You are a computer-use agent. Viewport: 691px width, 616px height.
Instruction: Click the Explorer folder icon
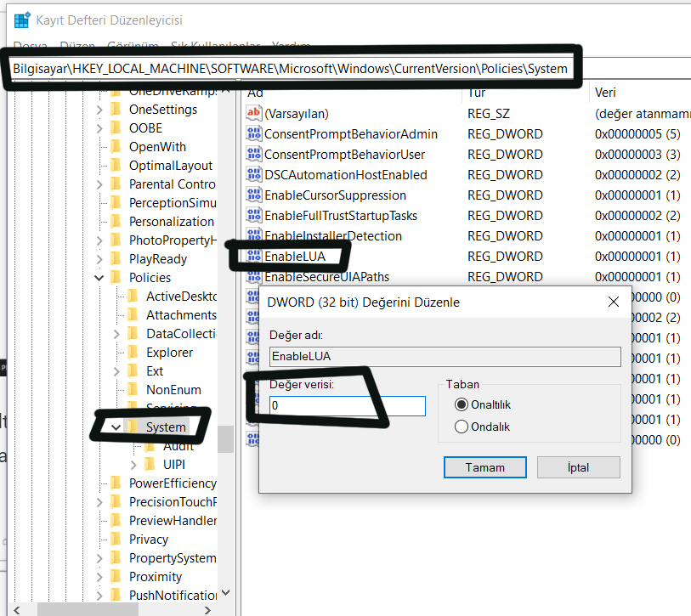pyautogui.click(x=133, y=352)
